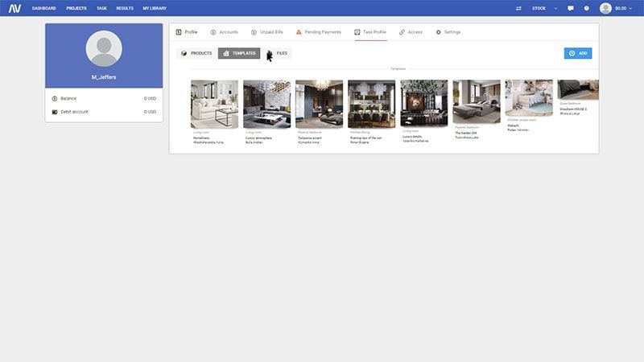This screenshot has height=362, width=644.
Task: Click the Pending Payments warning triangle icon
Action: (299, 32)
